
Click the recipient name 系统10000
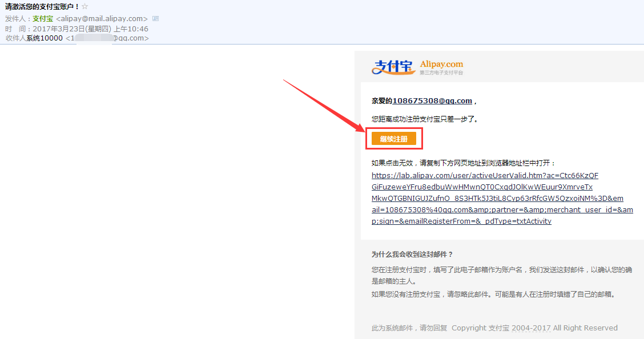pos(45,38)
